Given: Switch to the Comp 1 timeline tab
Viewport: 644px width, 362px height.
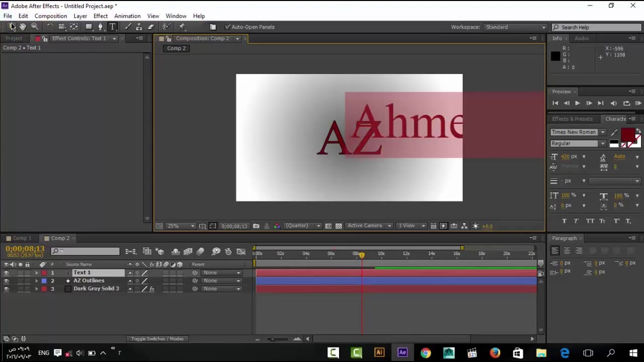Looking at the screenshot, I should [21, 238].
